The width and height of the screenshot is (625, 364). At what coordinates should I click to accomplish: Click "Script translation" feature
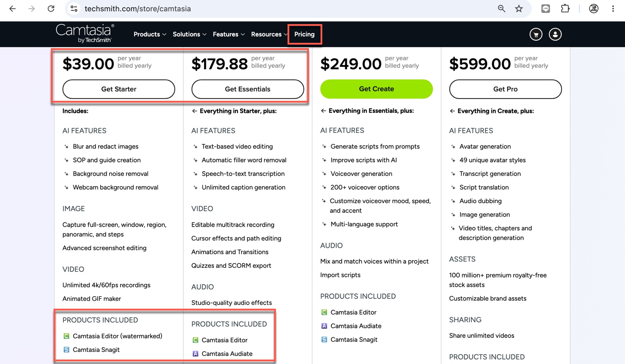click(x=484, y=187)
